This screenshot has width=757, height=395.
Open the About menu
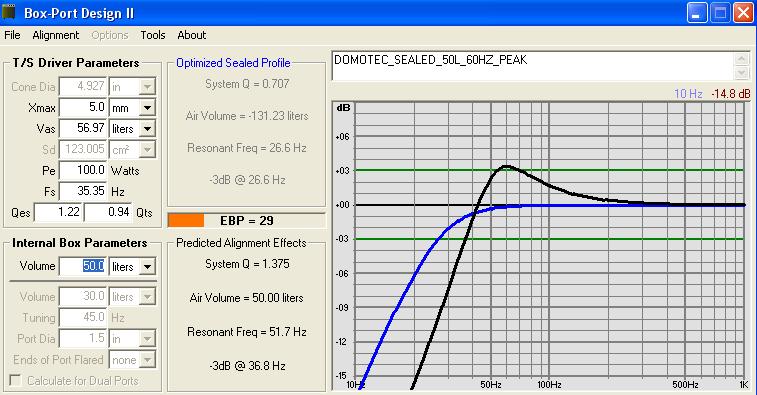[x=192, y=35]
